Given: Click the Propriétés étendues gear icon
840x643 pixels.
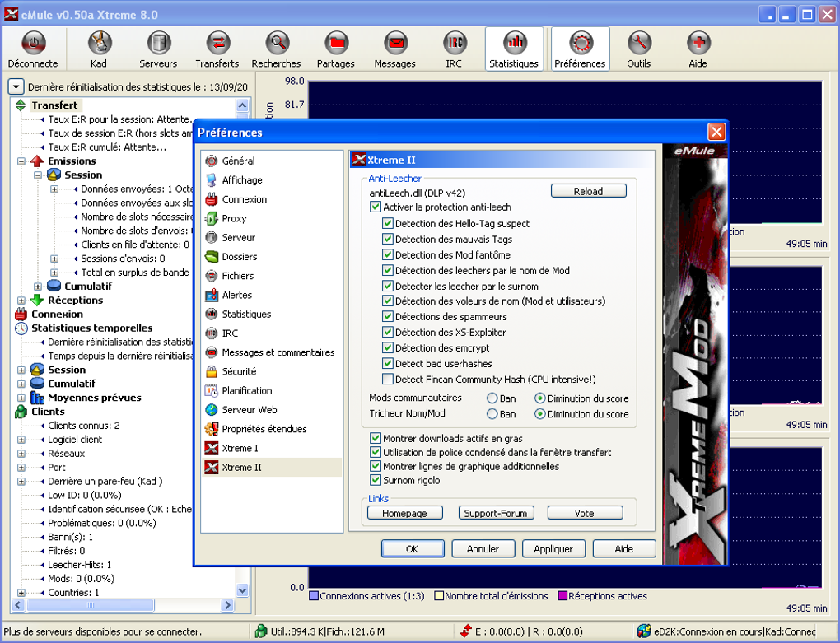Looking at the screenshot, I should tap(212, 429).
